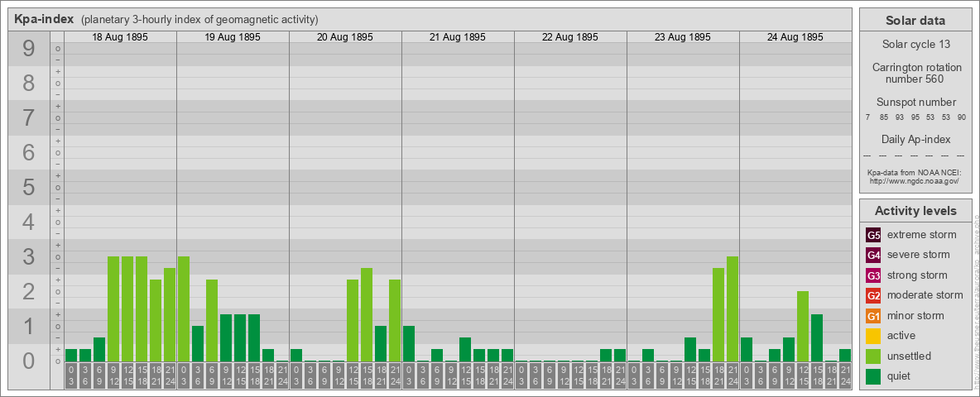The height and width of the screenshot is (397, 980).
Task: Click the G4 severe storm legend icon
Action: (x=873, y=255)
